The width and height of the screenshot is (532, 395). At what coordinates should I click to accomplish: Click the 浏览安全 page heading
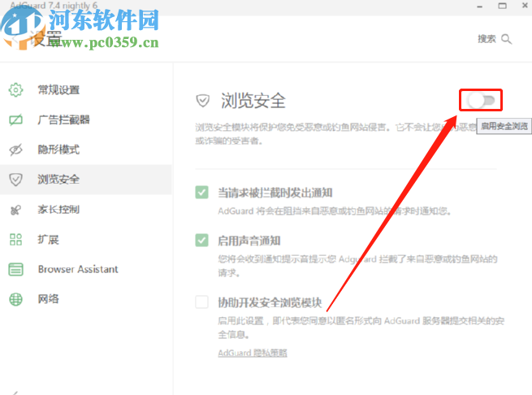253,101
